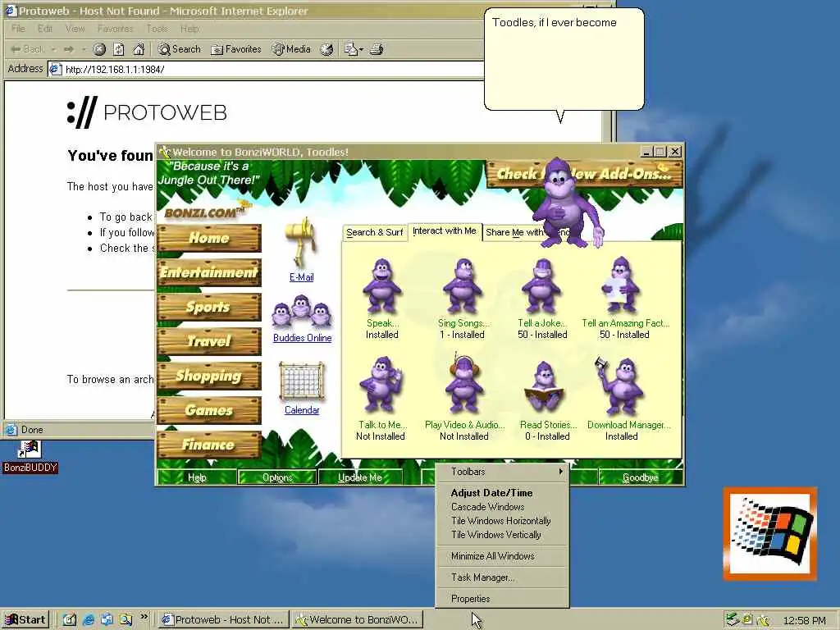Image resolution: width=840 pixels, height=630 pixels.
Task: Click the Help button in BonziWORLD
Action: click(x=197, y=477)
